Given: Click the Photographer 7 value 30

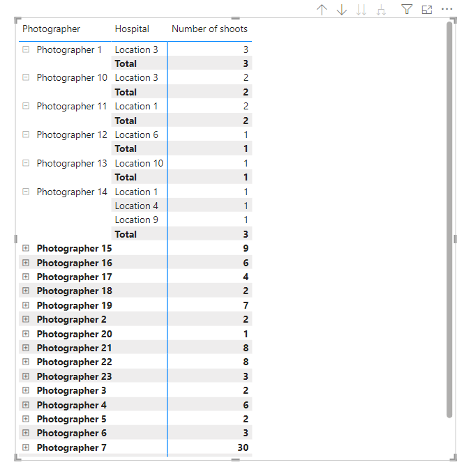Looking at the screenshot, I should click(243, 447).
